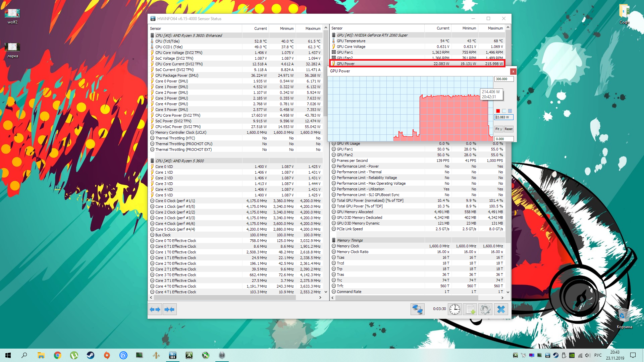Image resolution: width=644 pixels, height=362 pixels.
Task: Click the Reset button in the graph window
Action: coord(508,129)
